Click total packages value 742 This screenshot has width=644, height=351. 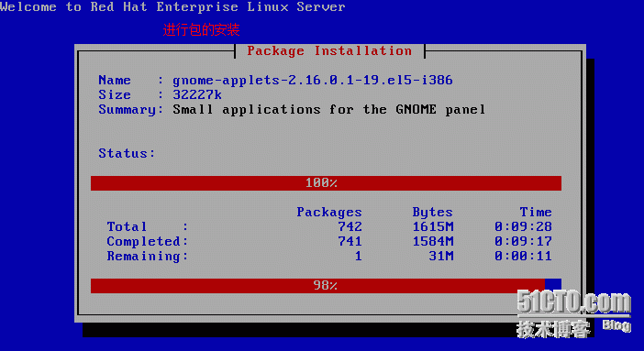point(350,226)
